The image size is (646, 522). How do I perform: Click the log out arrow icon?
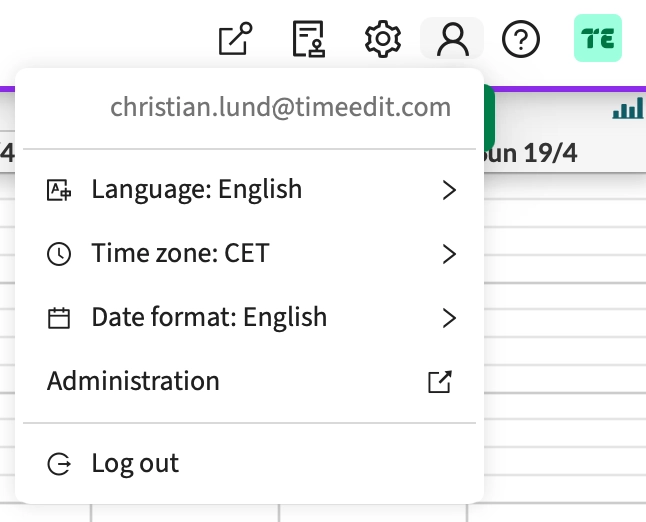point(59,464)
